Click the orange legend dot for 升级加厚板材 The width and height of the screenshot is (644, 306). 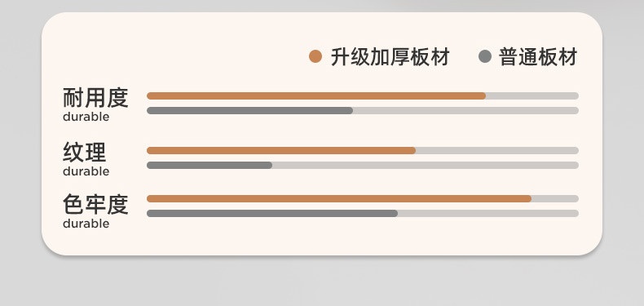[x=315, y=56]
